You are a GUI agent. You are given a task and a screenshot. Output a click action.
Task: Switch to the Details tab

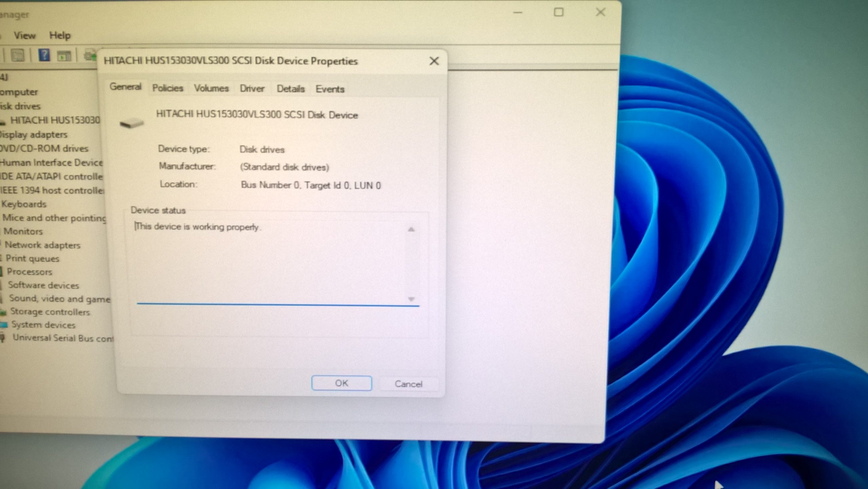[291, 89]
